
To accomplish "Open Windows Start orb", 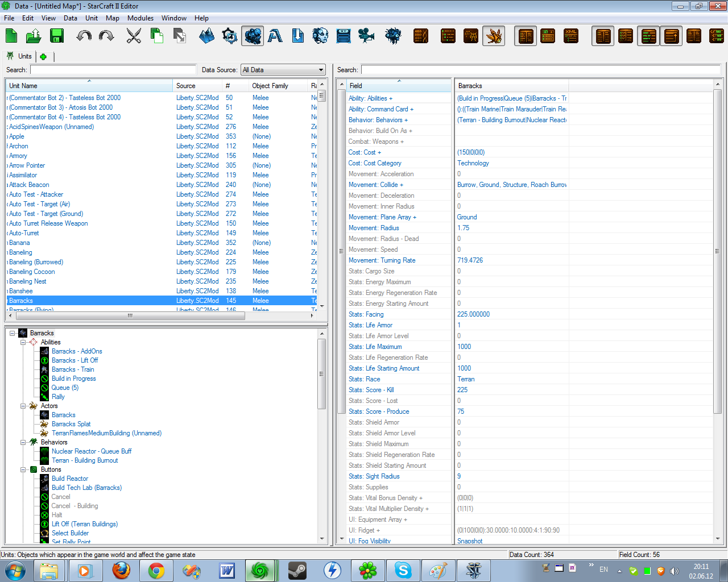I will coord(15,570).
